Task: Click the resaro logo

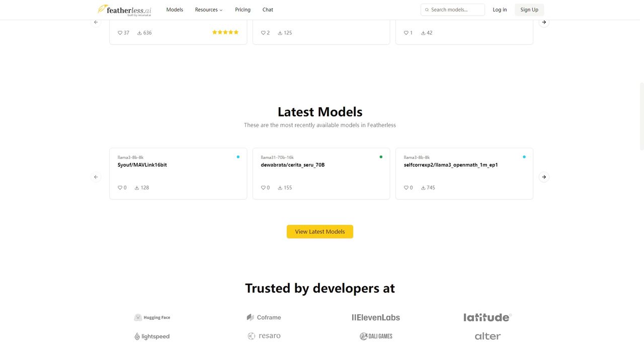Action: pos(264,336)
